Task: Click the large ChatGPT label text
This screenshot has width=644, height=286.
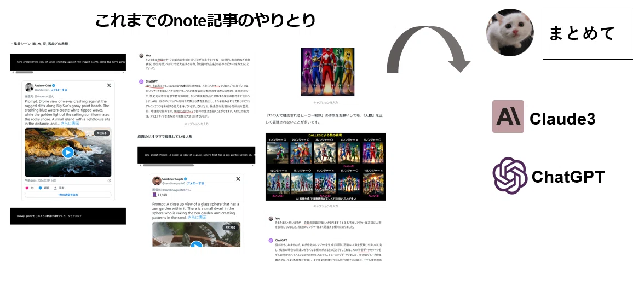Action: pyautogui.click(x=568, y=177)
